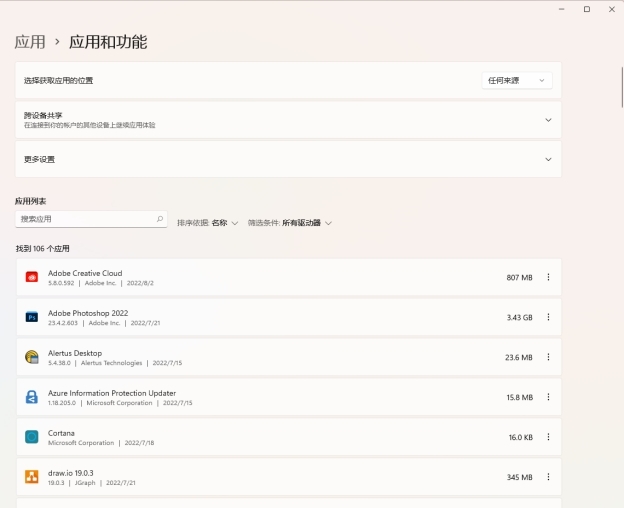
Task: Click the 807 MB size value
Action: tap(519, 277)
